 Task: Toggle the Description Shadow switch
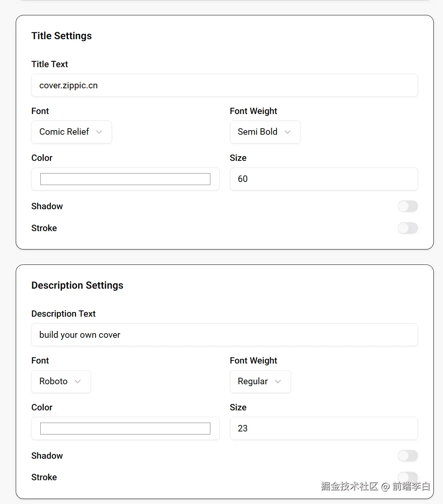coord(408,456)
